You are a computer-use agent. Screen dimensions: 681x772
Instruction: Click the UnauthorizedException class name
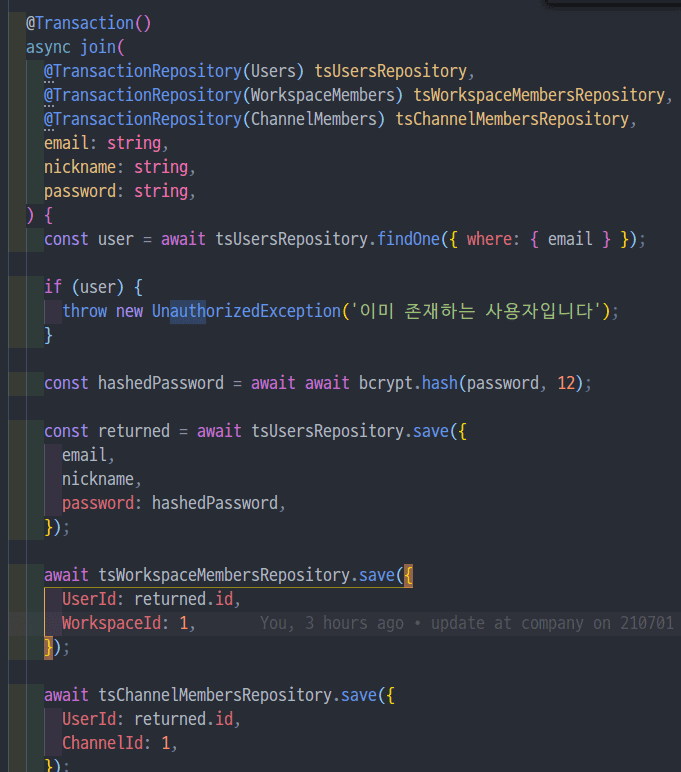point(246,311)
